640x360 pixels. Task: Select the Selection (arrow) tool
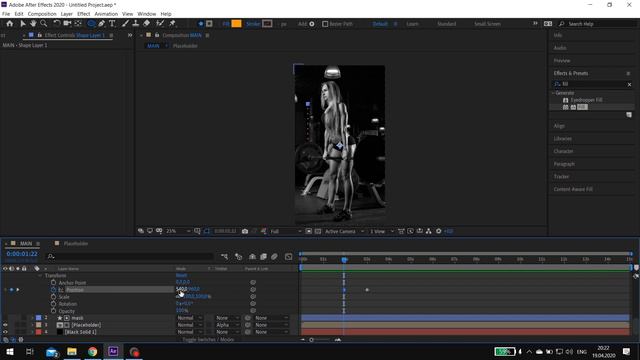click(23, 24)
